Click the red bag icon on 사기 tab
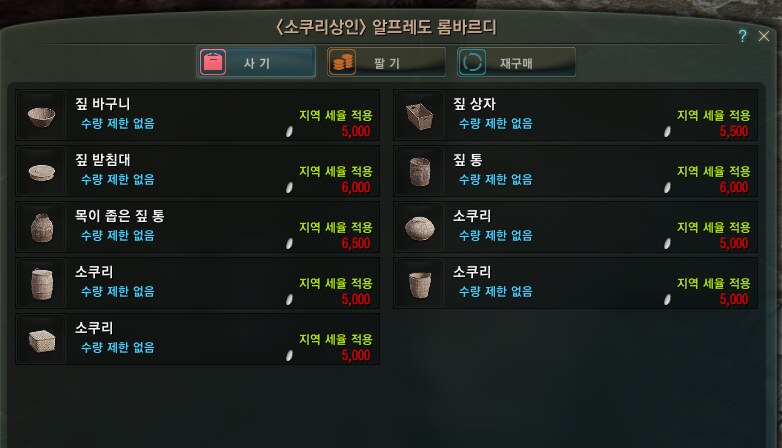This screenshot has height=448, width=782. pos(213,62)
